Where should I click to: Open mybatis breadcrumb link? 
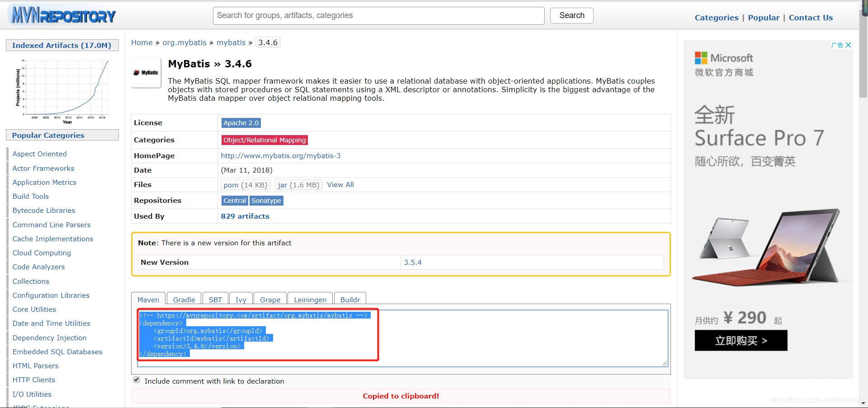(x=231, y=42)
